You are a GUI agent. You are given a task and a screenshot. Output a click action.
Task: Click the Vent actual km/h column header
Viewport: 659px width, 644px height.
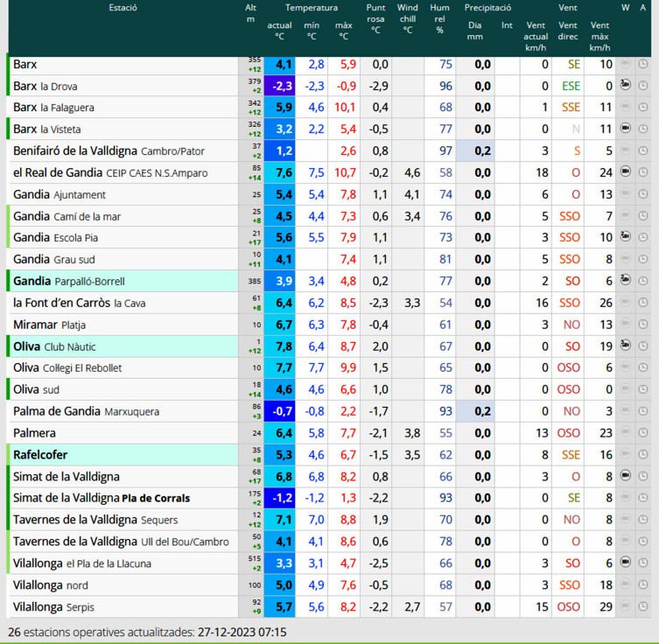536,36
